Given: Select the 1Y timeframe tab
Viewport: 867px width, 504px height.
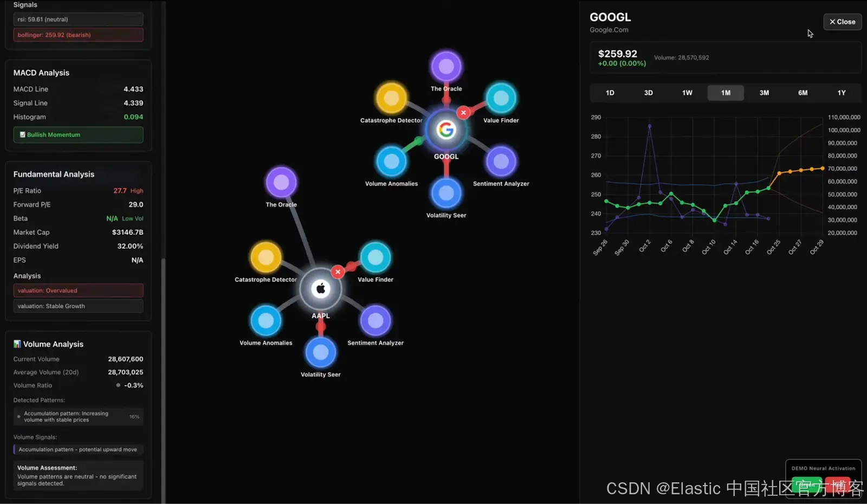Looking at the screenshot, I should (841, 93).
